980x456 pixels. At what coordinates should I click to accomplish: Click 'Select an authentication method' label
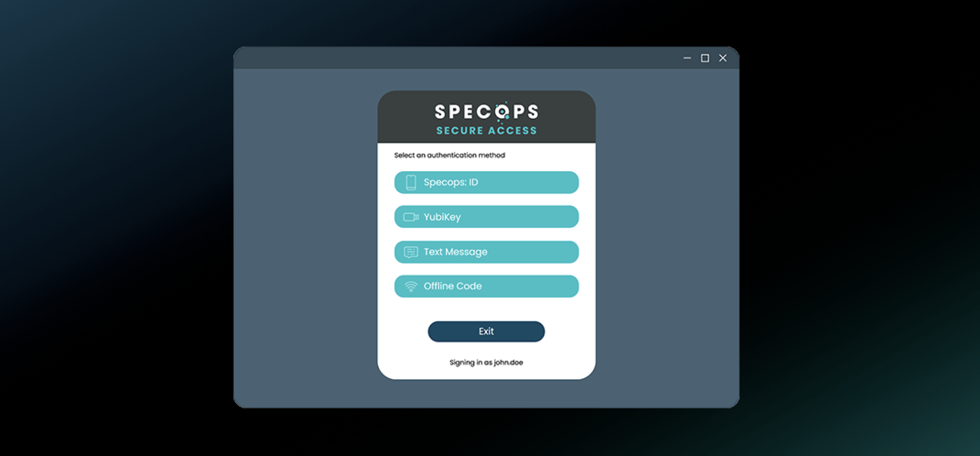click(449, 155)
